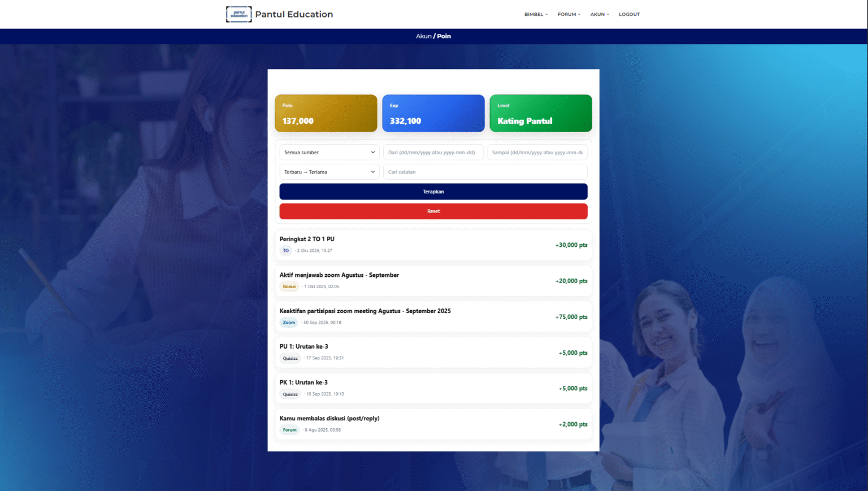Click the Cari catatan search field
Screen dimensions: 868x491
coord(485,172)
